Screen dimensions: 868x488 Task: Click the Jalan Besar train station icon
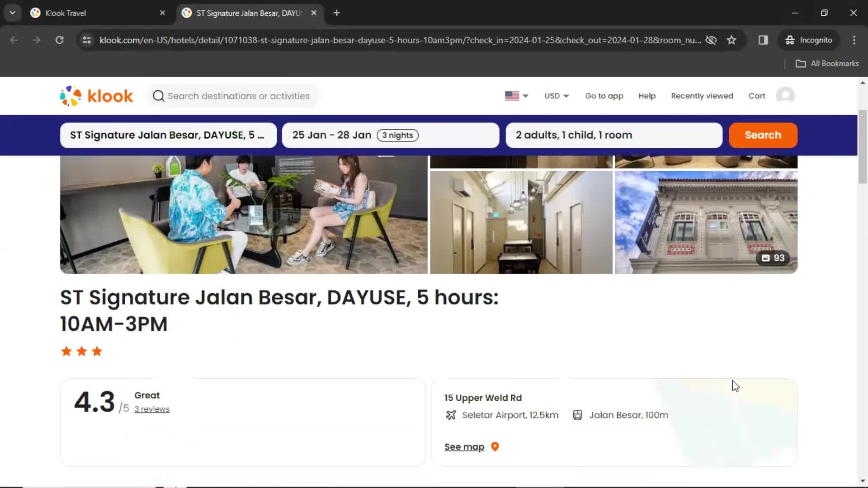(x=577, y=415)
